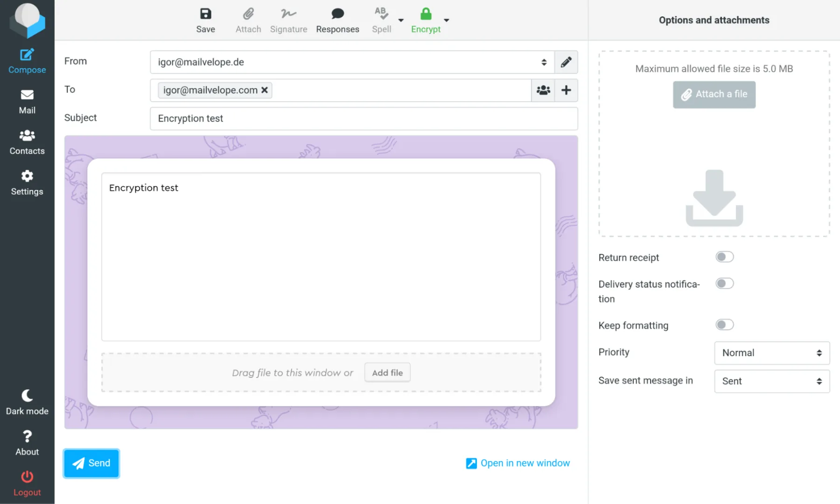The width and height of the screenshot is (840, 504).
Task: Click the green Encrypt lock icon
Action: click(x=425, y=20)
